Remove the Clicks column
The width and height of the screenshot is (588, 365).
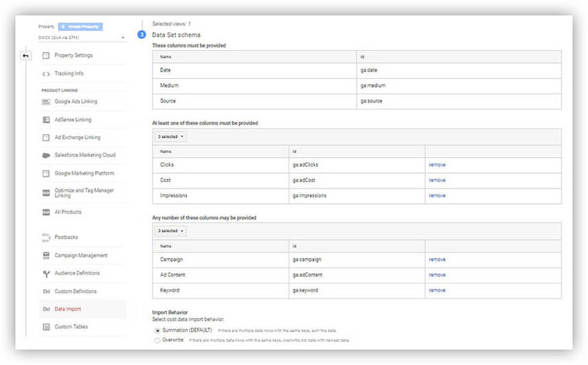(x=437, y=165)
